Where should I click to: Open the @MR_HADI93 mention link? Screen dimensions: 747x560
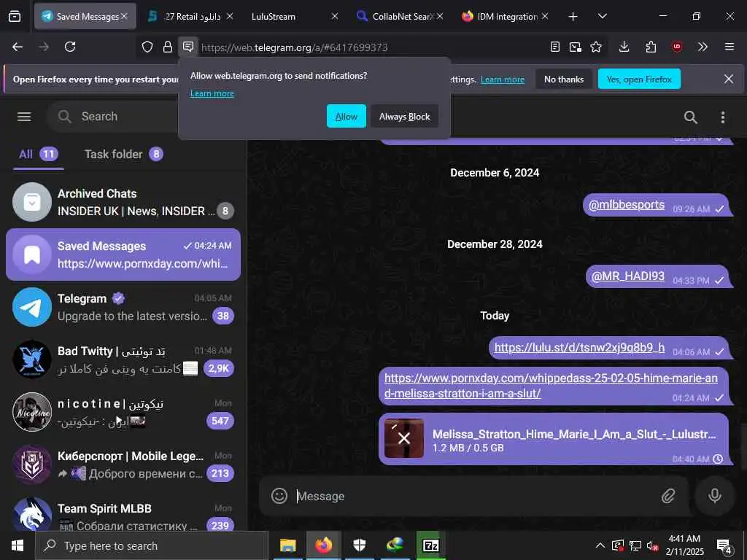[x=628, y=276]
